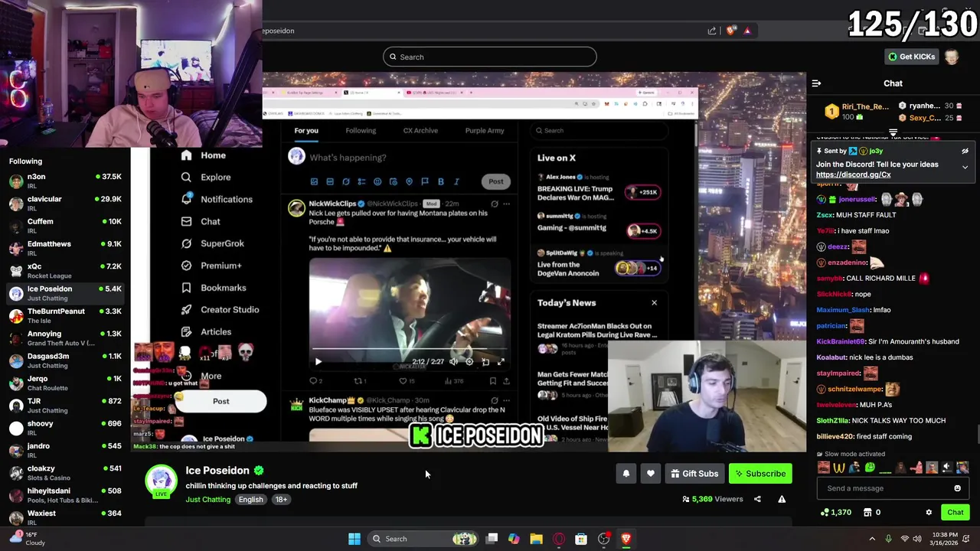Open Edmatthews in the Following list
The height and width of the screenshot is (551, 980).
pyautogui.click(x=65, y=249)
